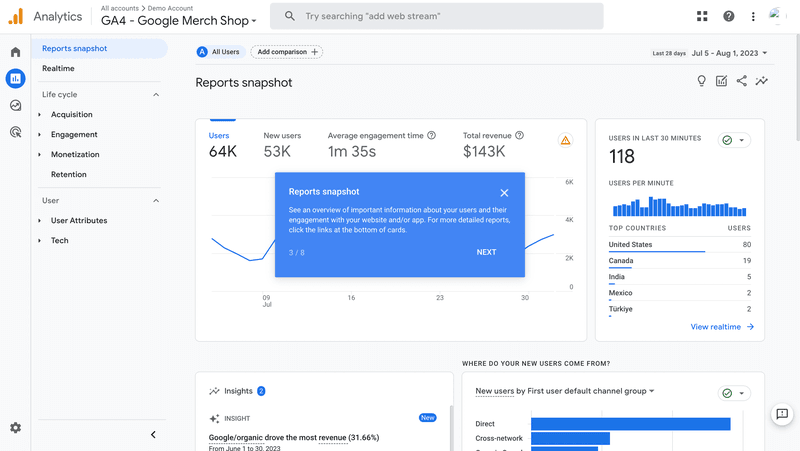Viewport: 800px width, 451px height.
Task: Select the Retention menu item
Action: coord(69,174)
